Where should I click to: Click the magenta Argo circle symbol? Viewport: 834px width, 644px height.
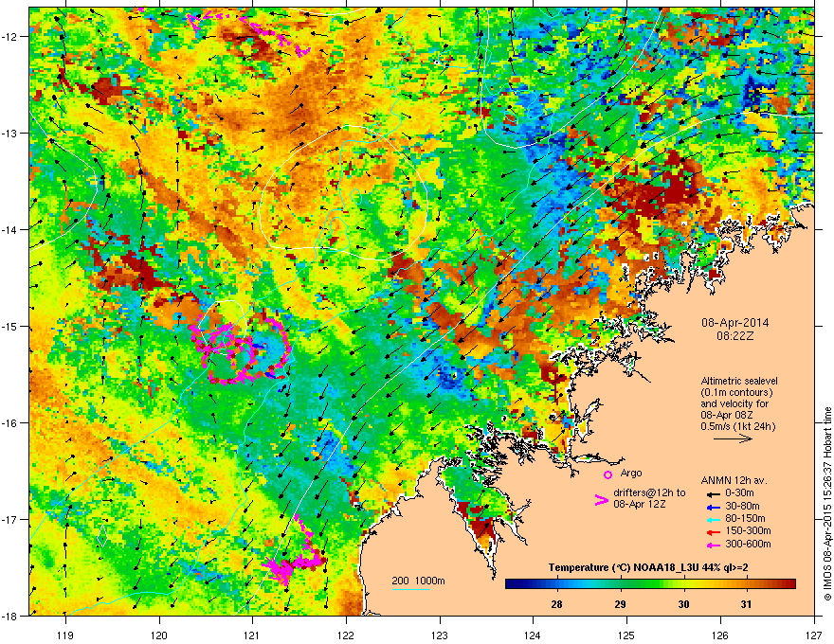(607, 474)
